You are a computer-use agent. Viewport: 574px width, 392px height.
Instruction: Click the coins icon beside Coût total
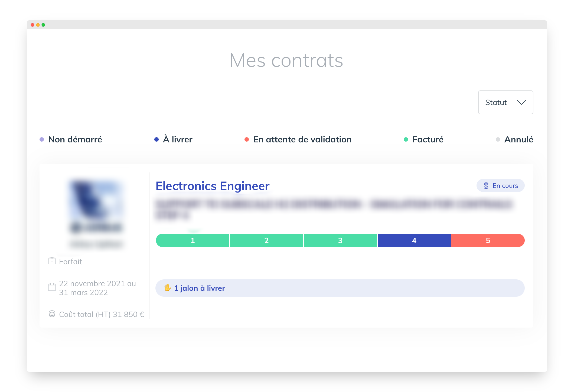52,314
